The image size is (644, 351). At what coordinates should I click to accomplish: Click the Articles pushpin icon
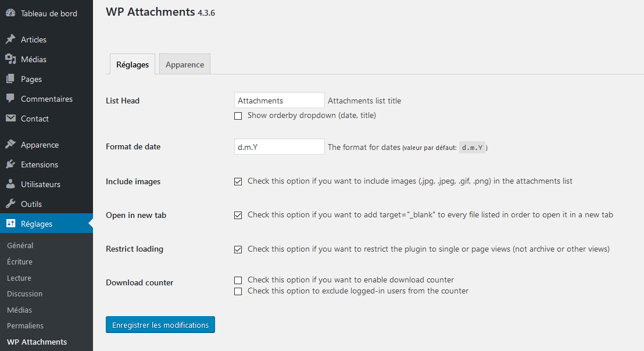[x=10, y=39]
